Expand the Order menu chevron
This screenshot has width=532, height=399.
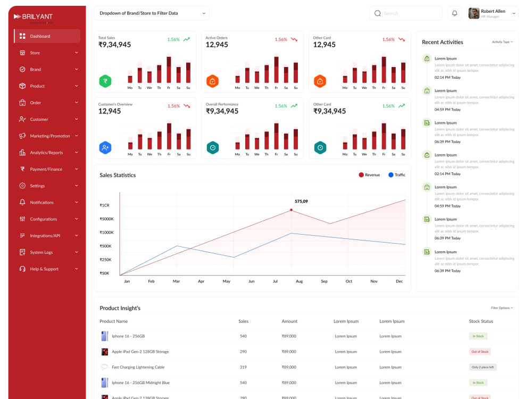(x=76, y=103)
